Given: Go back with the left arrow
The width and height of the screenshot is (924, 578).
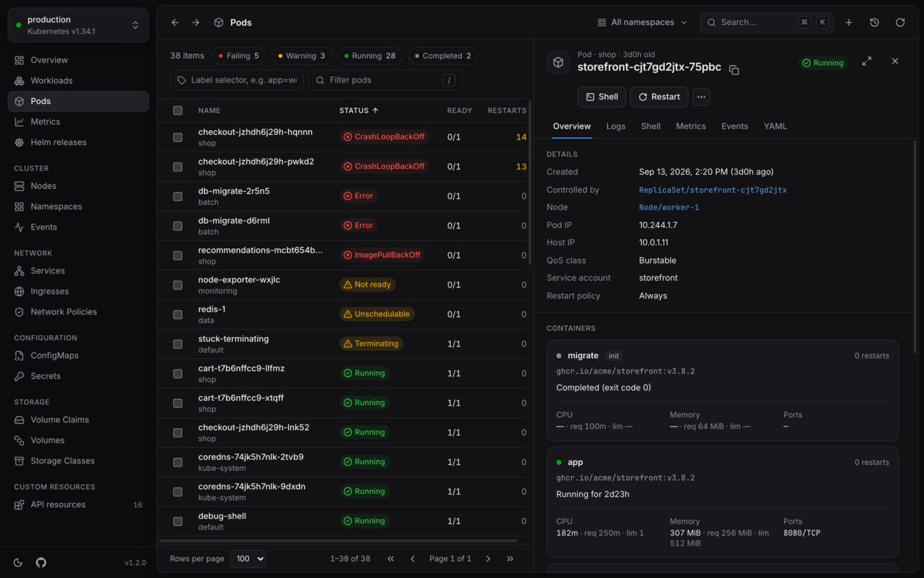Looking at the screenshot, I should [175, 22].
